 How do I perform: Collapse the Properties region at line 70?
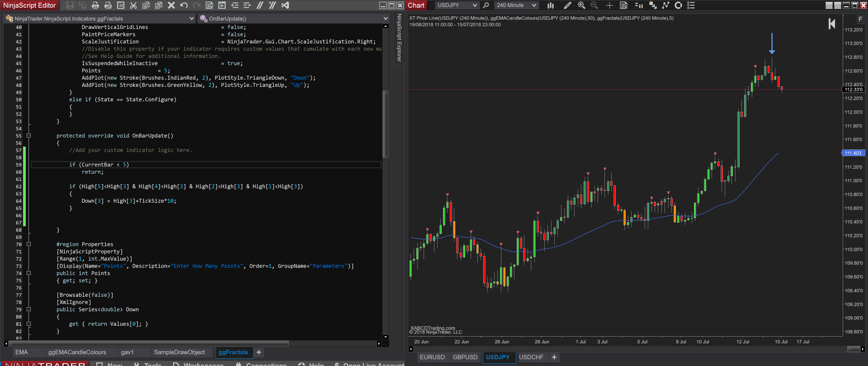[x=28, y=244]
